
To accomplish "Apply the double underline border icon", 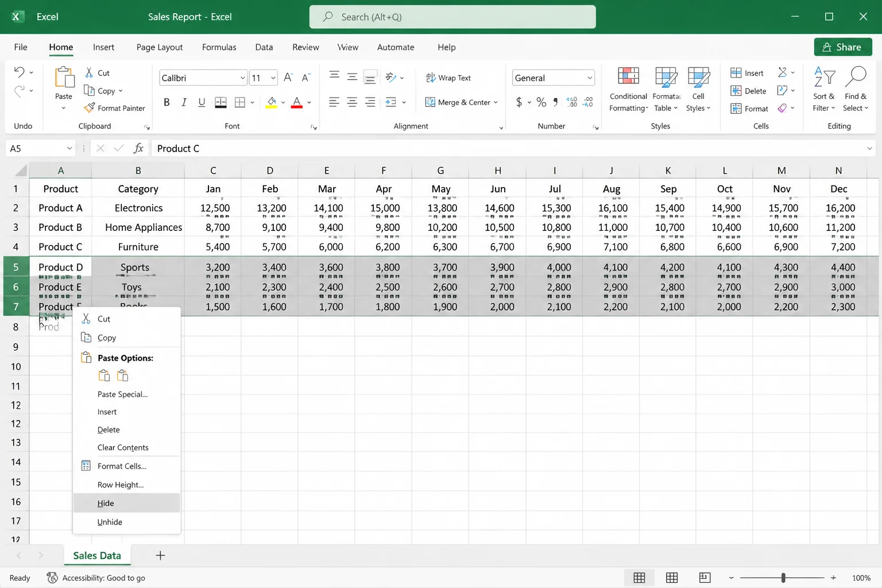I will [220, 102].
